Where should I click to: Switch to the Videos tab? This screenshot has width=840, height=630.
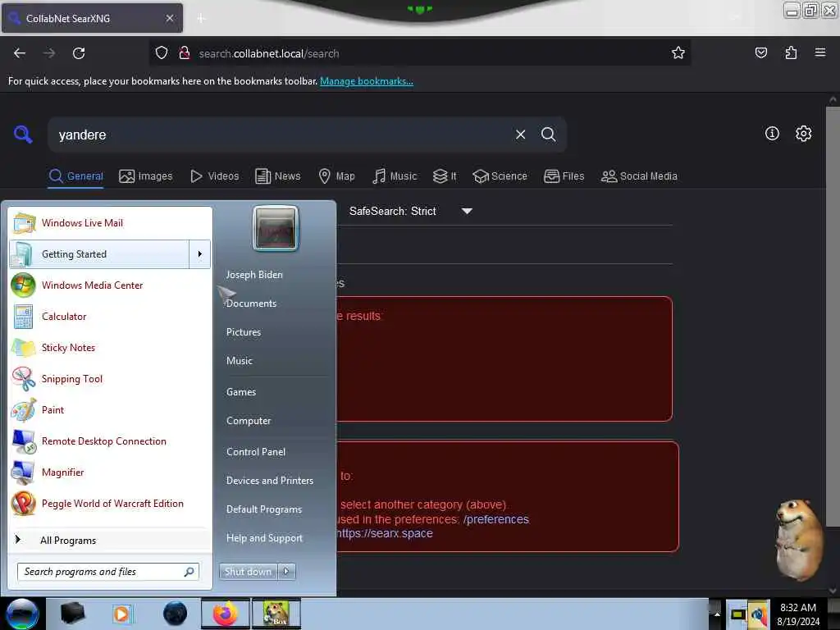[215, 176]
